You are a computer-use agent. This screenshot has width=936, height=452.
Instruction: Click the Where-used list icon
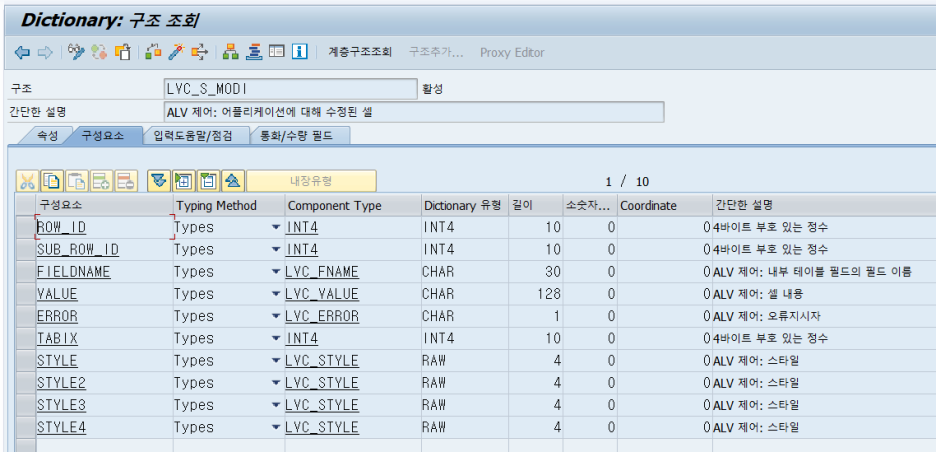click(200, 52)
